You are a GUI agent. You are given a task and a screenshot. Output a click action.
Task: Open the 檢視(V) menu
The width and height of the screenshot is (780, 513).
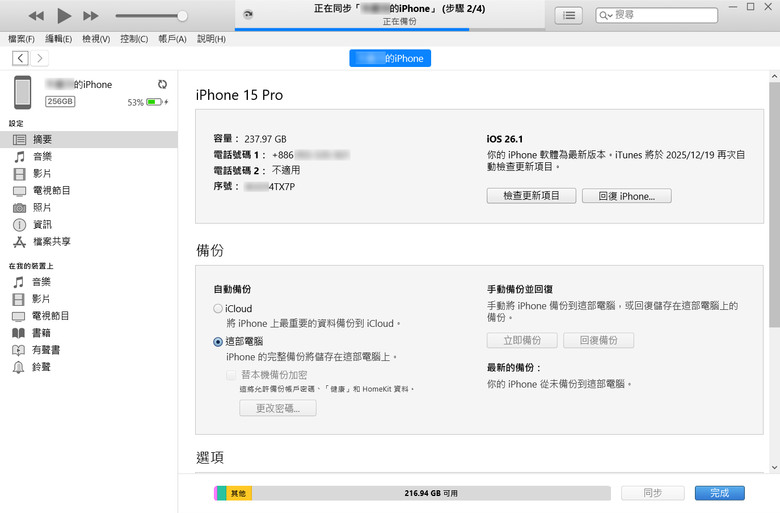point(96,39)
